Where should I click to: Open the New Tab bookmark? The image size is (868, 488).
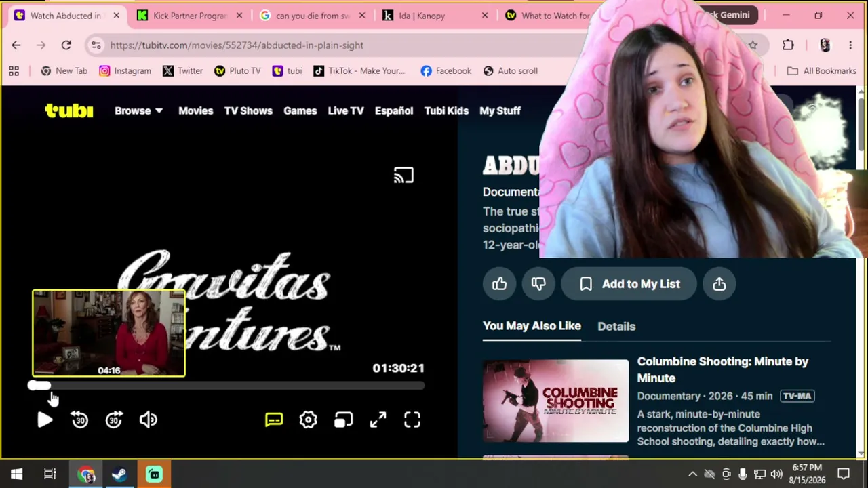click(x=64, y=70)
